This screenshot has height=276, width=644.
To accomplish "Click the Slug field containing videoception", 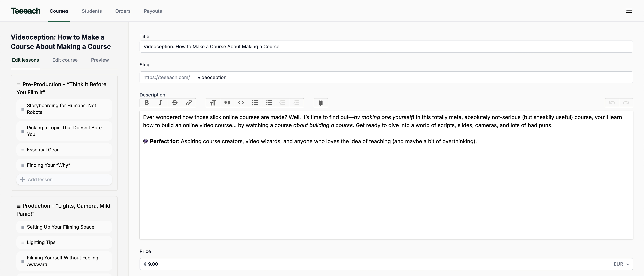I will tap(413, 77).
